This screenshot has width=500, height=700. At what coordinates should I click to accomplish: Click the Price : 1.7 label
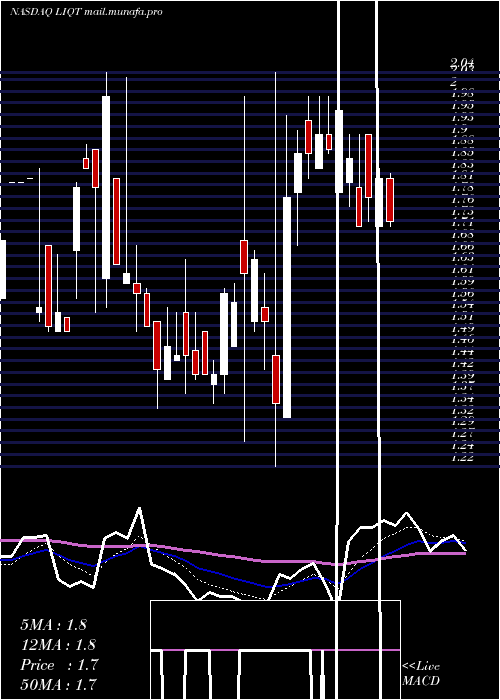point(59,665)
